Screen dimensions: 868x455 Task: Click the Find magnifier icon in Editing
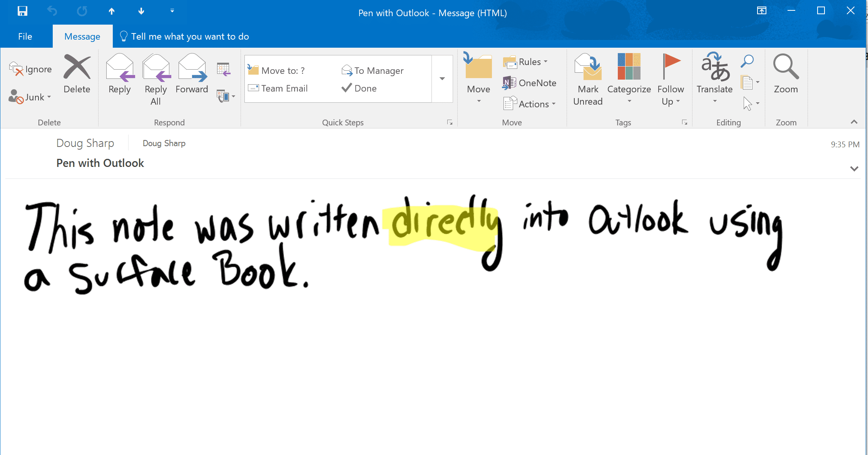point(747,61)
